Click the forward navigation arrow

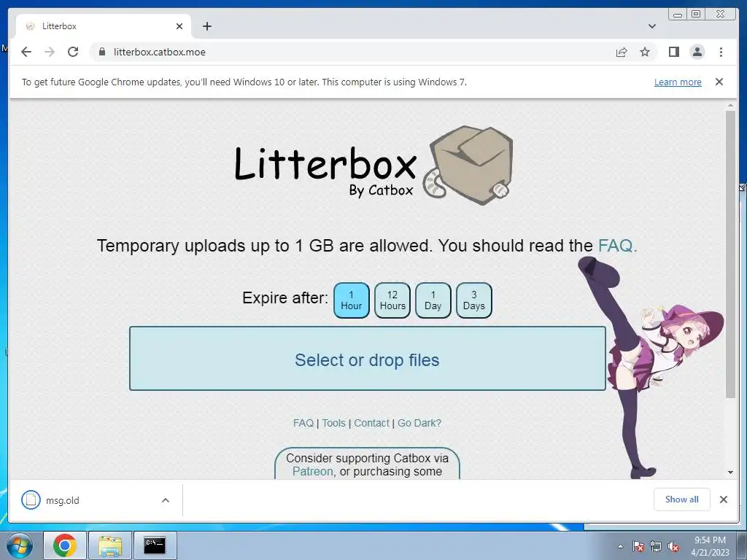[x=50, y=52]
